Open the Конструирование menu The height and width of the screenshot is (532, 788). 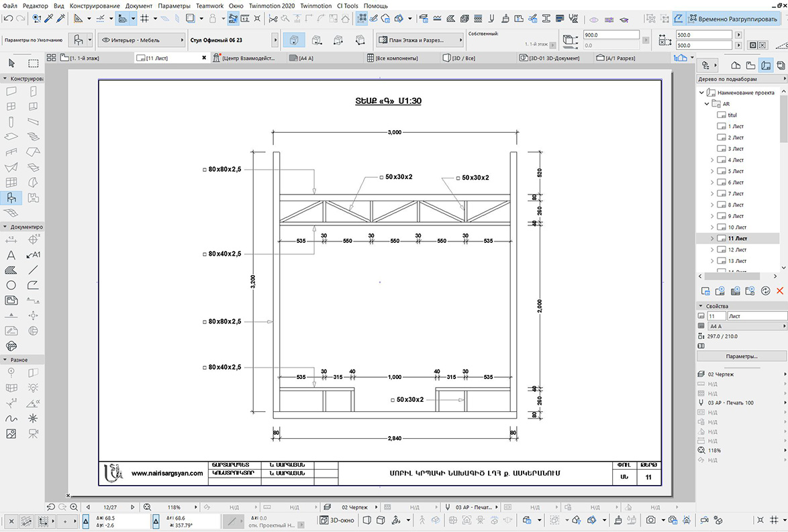(x=95, y=5)
